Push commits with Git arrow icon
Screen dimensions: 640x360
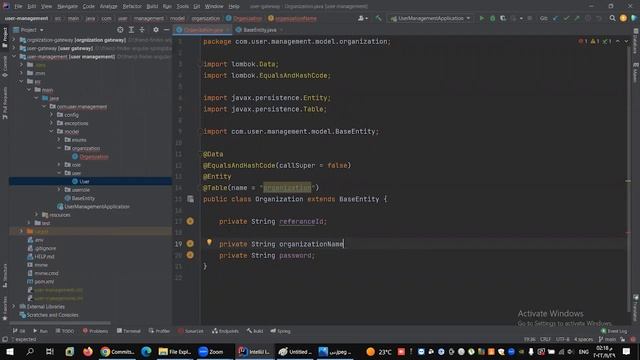[577, 18]
